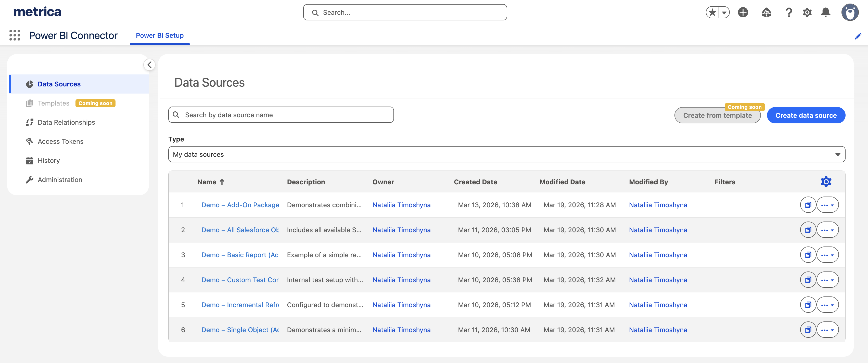Click the Search by data source name field
This screenshot has height=363, width=868.
(x=281, y=115)
